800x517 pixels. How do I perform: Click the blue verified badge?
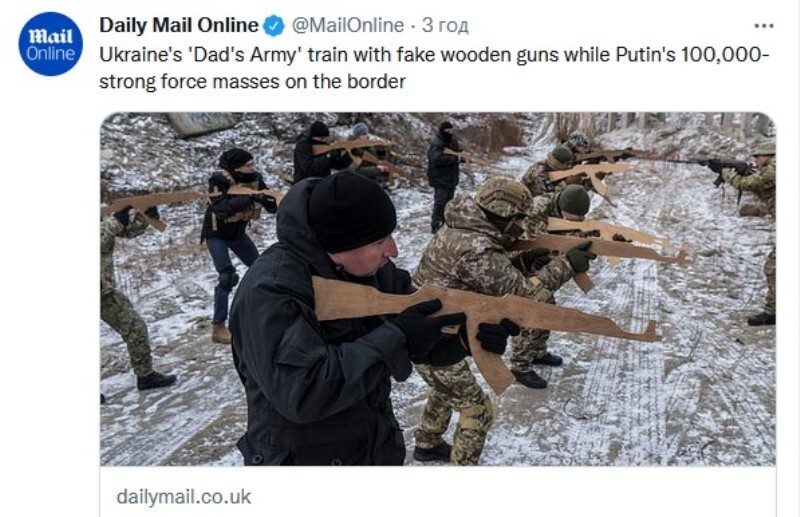pos(274,26)
